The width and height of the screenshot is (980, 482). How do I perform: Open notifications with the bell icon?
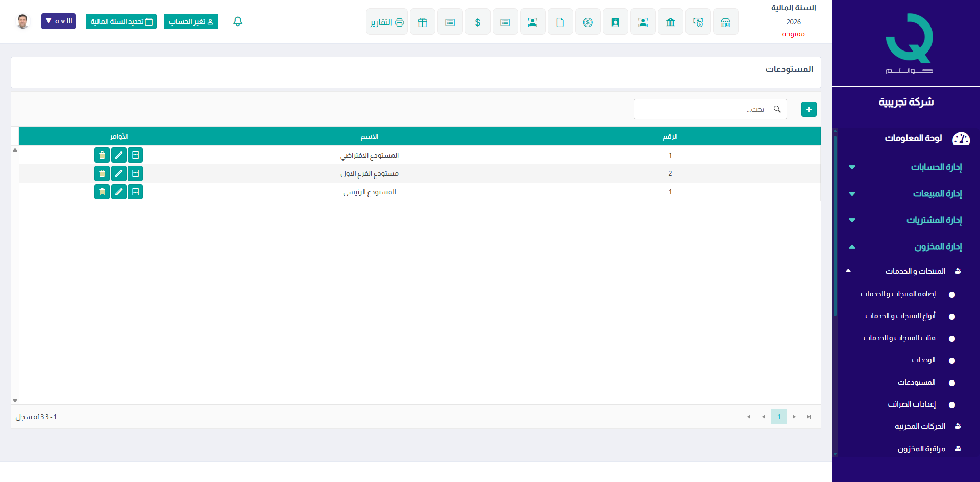click(x=238, y=21)
